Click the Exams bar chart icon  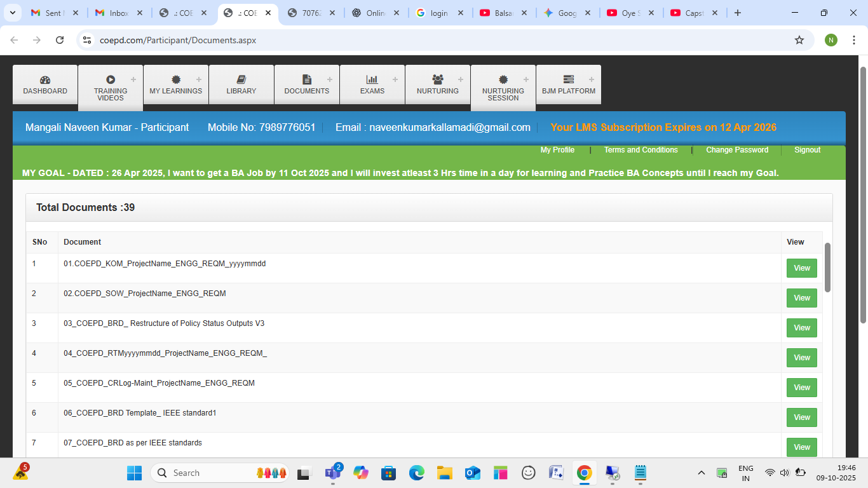(x=372, y=79)
